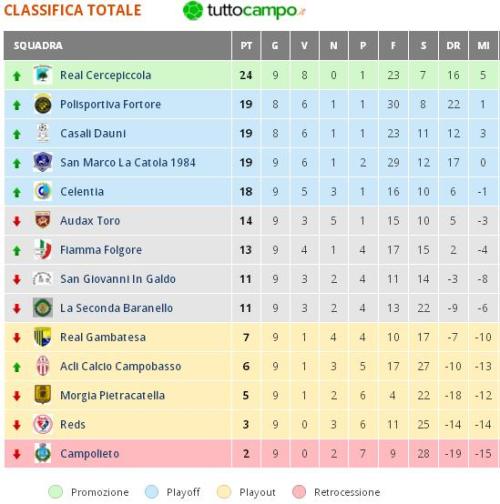Click the red down arrow beside Reds
The height and width of the screenshot is (504, 500).
click(17, 425)
